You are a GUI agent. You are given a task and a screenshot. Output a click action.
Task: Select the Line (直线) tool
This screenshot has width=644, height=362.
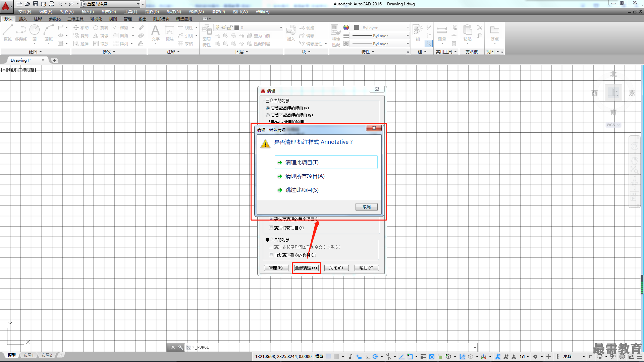pyautogui.click(x=8, y=33)
